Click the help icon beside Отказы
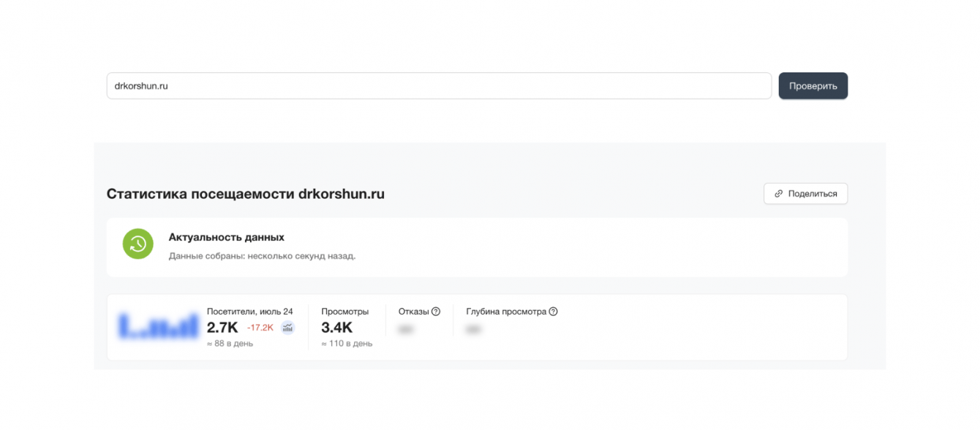Screen dimensions: 980x430 tap(436, 312)
